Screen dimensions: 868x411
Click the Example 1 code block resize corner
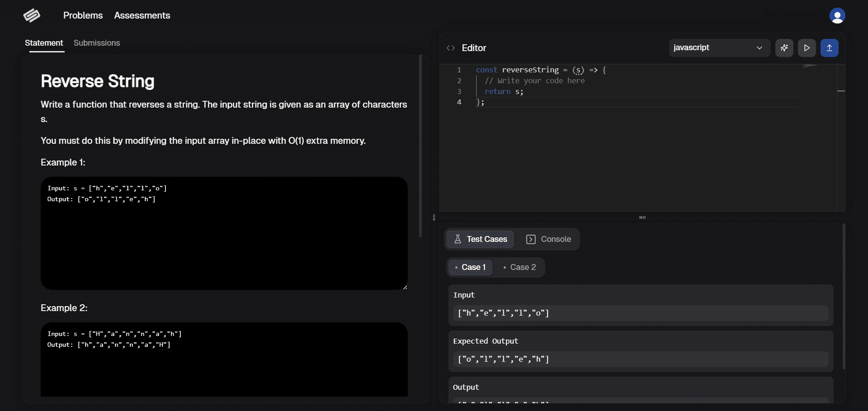point(405,287)
